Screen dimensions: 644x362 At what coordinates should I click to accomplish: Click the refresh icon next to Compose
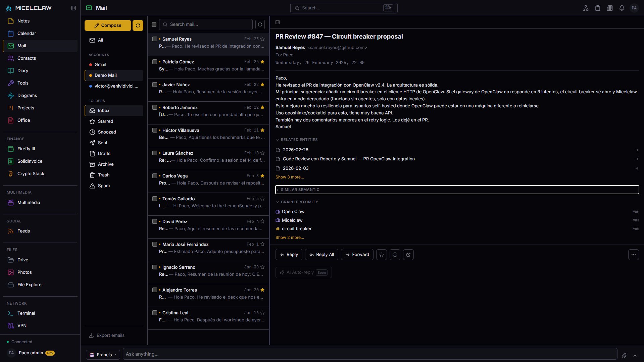tap(138, 25)
